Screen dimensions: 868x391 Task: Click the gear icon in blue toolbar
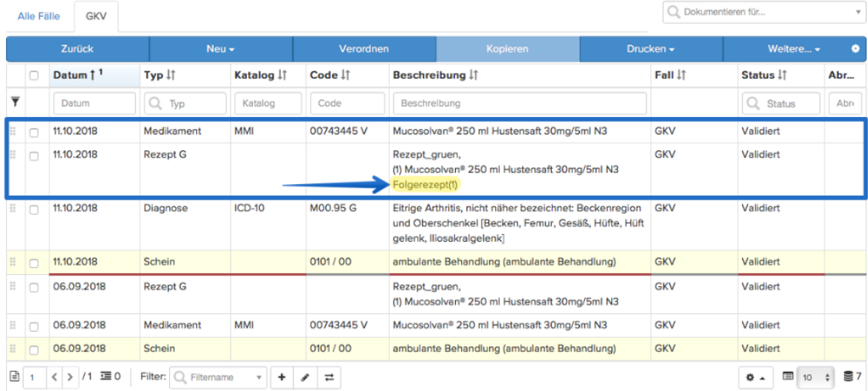(855, 48)
